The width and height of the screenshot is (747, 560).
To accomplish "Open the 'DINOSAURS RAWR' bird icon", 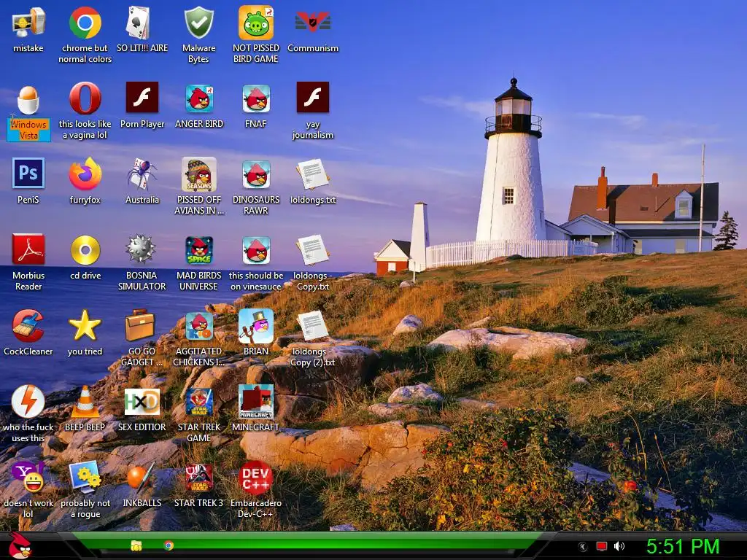I will tap(256, 174).
